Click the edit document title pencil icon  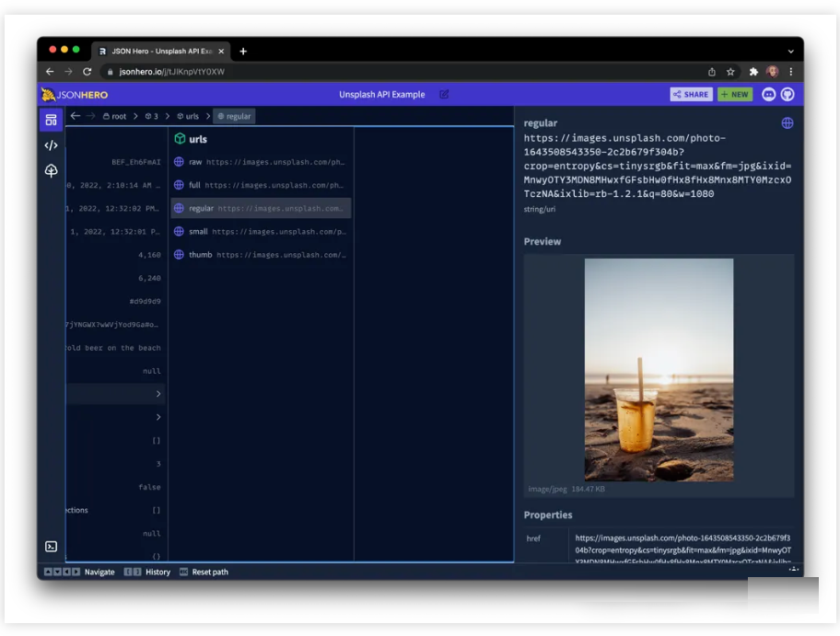pyautogui.click(x=444, y=94)
